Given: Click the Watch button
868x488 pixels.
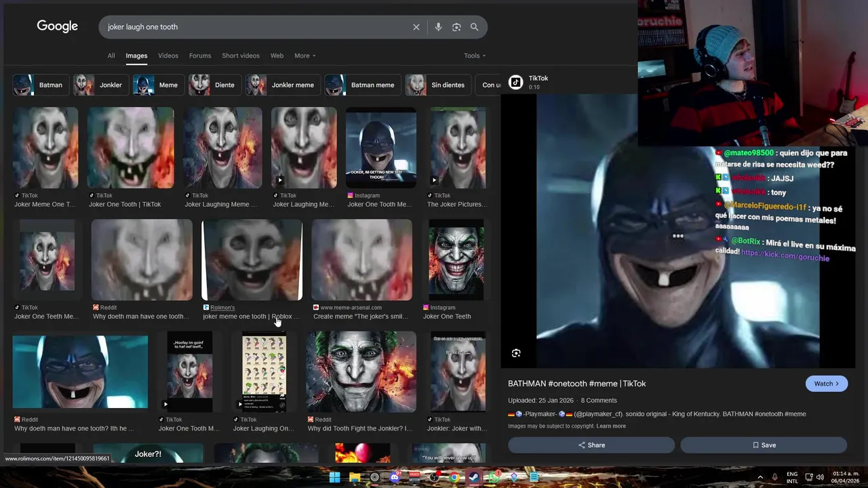Looking at the screenshot, I should 827,384.
